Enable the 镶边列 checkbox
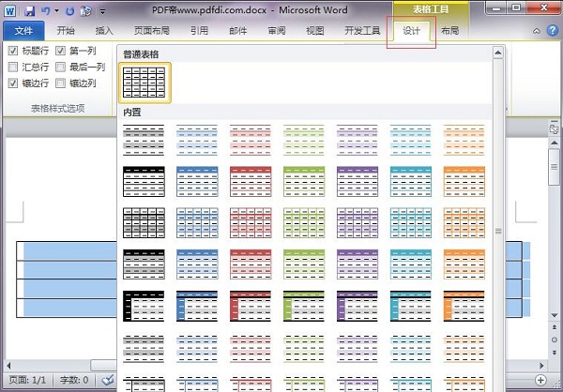This screenshot has width=563, height=392. point(60,83)
